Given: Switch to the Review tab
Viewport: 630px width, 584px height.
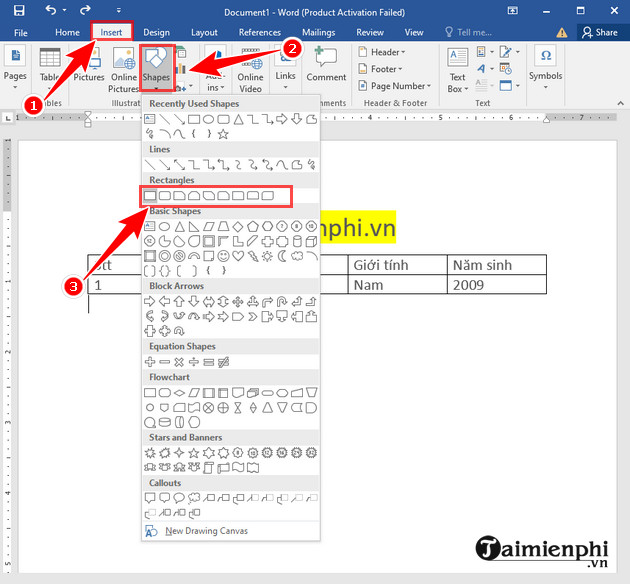Looking at the screenshot, I should (370, 33).
